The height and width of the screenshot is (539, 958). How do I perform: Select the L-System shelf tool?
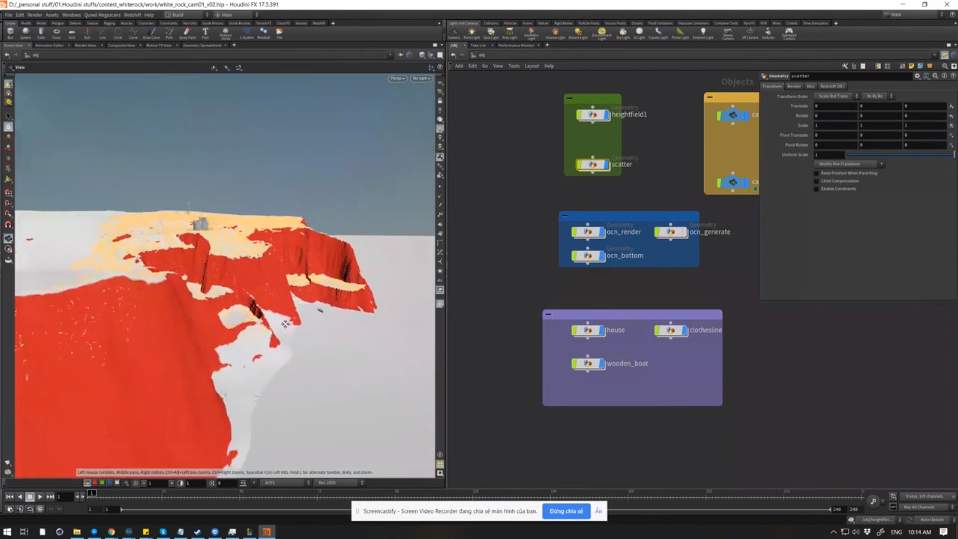pos(247,33)
